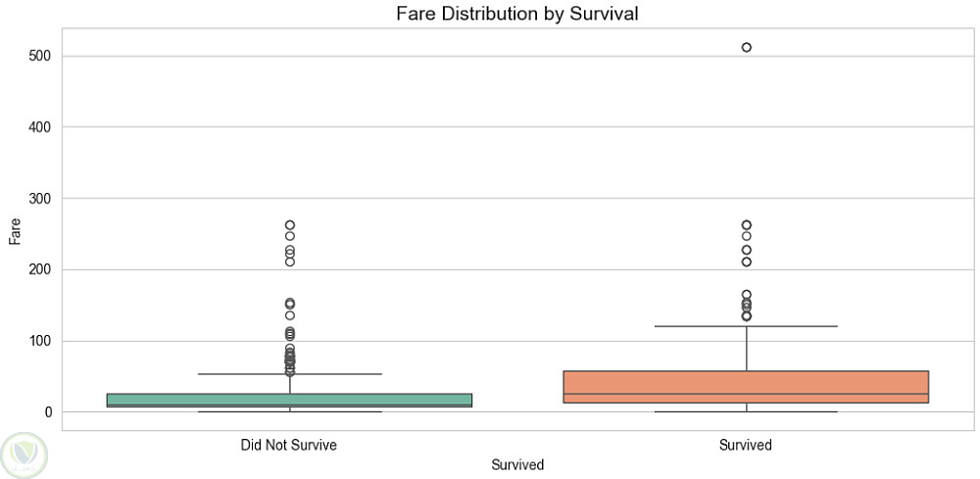980x479 pixels.
Task: Click the Did Not Survive tick label
Action: click(289, 445)
